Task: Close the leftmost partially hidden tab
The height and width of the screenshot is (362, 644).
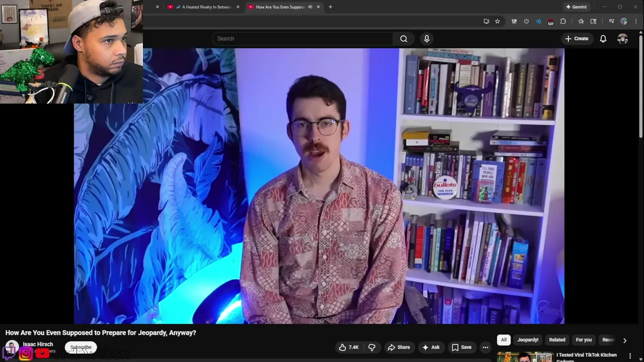Action: tap(157, 7)
